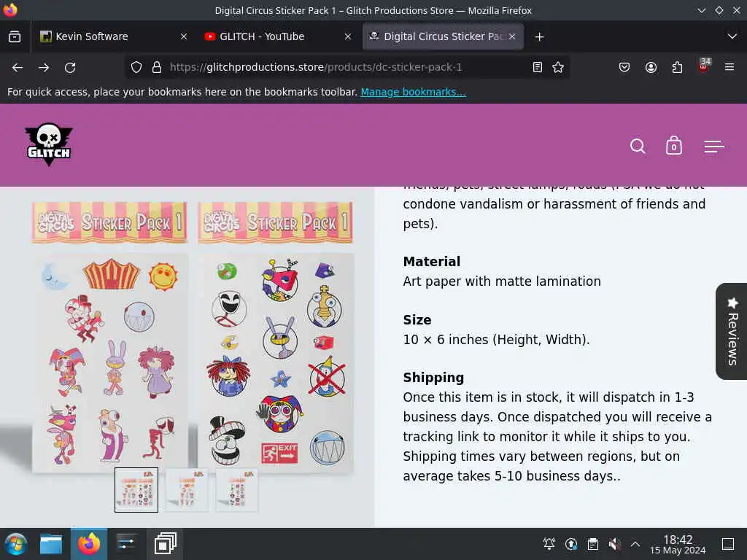Click 'Art paper with matte lamination' text

[502, 281]
